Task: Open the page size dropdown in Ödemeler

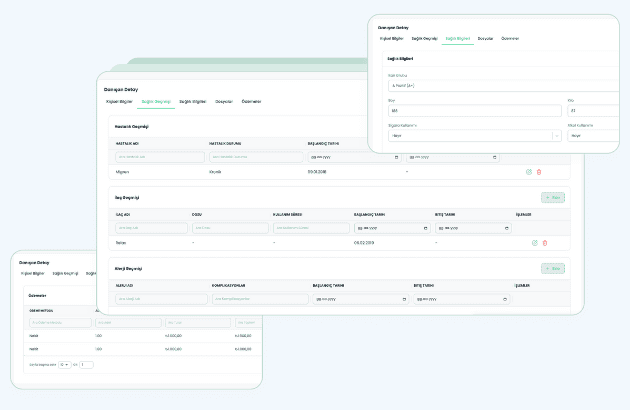Action: 65,364
